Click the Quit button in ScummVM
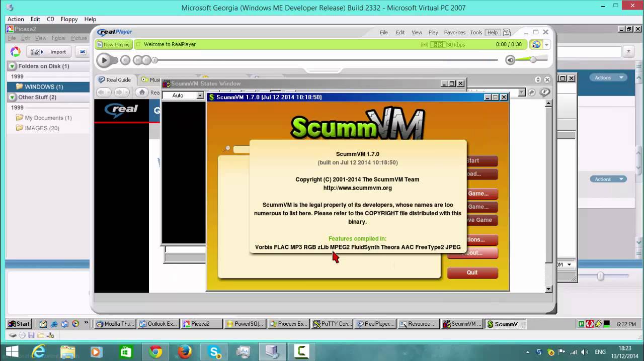Screen dimensions: 644x361 (x=472, y=273)
